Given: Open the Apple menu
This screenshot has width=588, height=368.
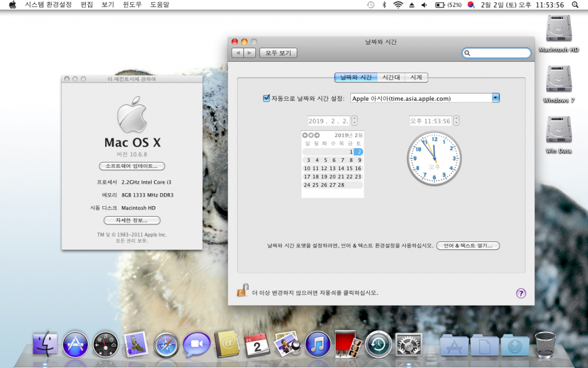Looking at the screenshot, I should click(x=12, y=5).
